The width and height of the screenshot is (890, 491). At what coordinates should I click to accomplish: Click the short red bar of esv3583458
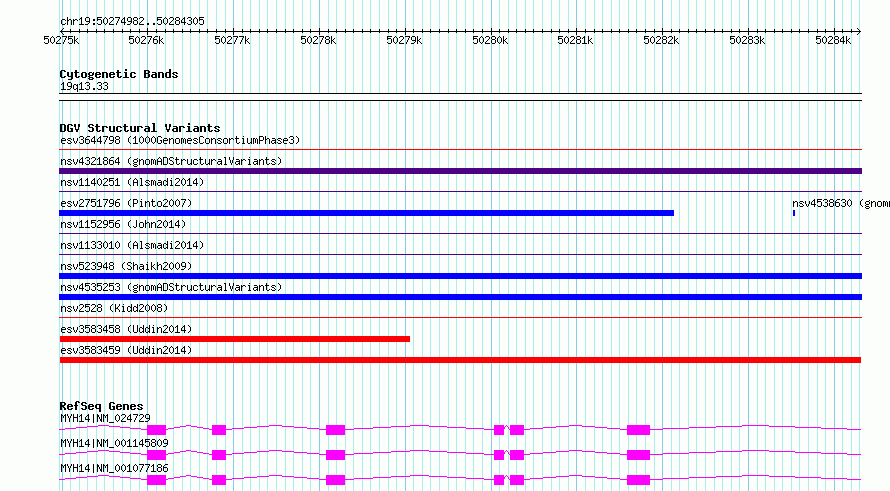234,339
